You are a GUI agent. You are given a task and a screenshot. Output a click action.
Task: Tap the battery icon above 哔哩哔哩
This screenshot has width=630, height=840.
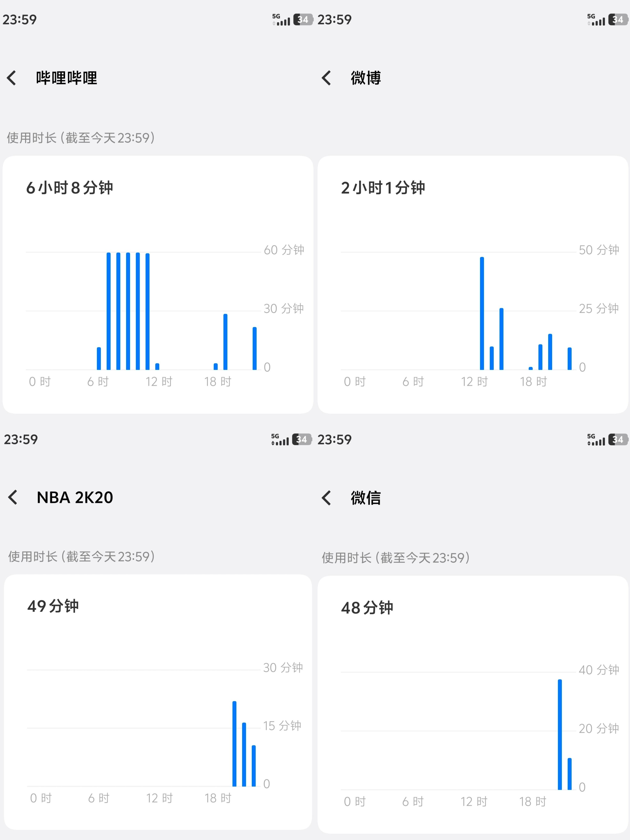(303, 19)
